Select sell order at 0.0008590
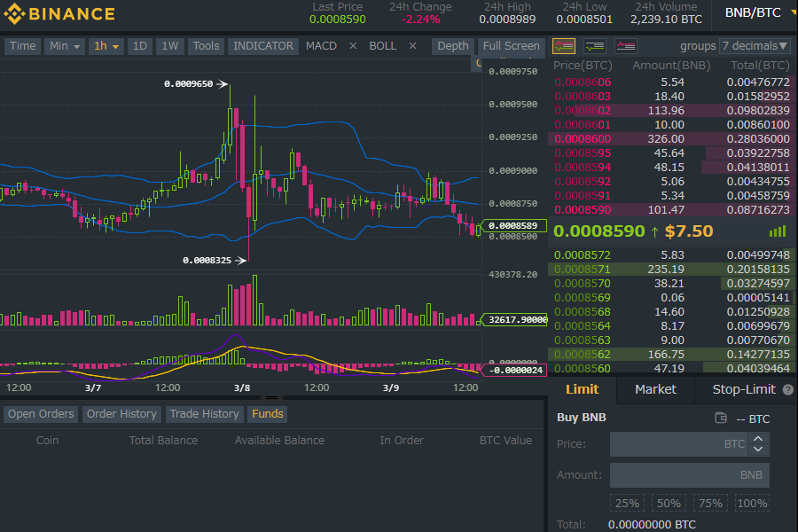The image size is (798, 532). pos(671,210)
